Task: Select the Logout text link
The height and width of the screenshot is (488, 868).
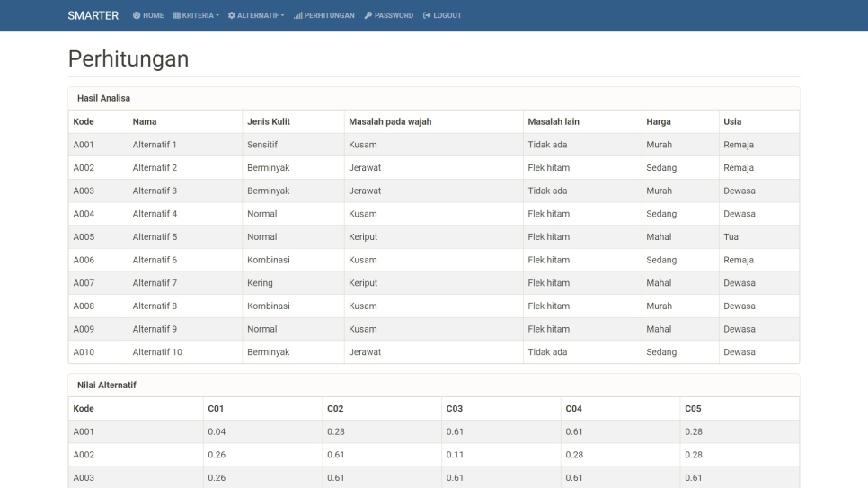Action: pyautogui.click(x=447, y=16)
